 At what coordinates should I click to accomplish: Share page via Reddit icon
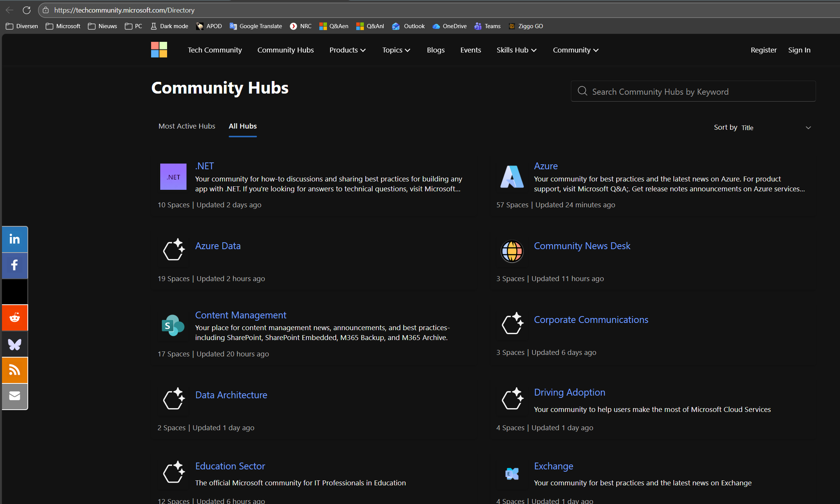[x=14, y=318]
